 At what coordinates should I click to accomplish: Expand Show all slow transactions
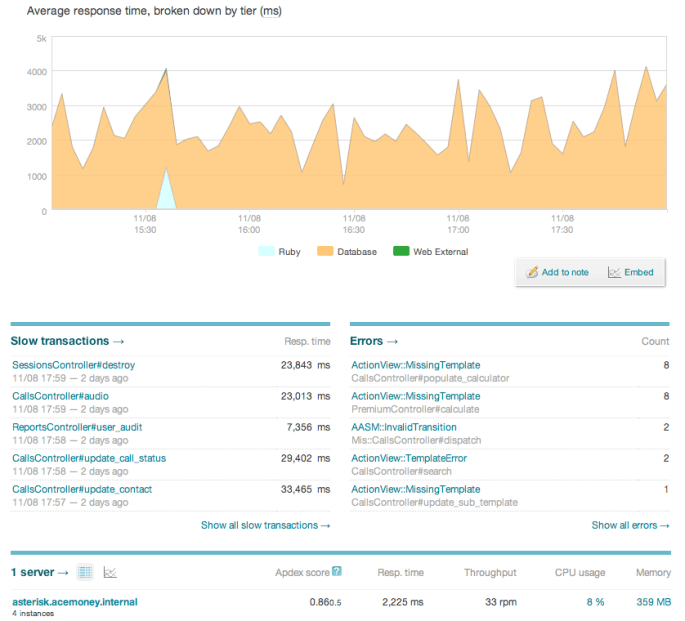265,525
